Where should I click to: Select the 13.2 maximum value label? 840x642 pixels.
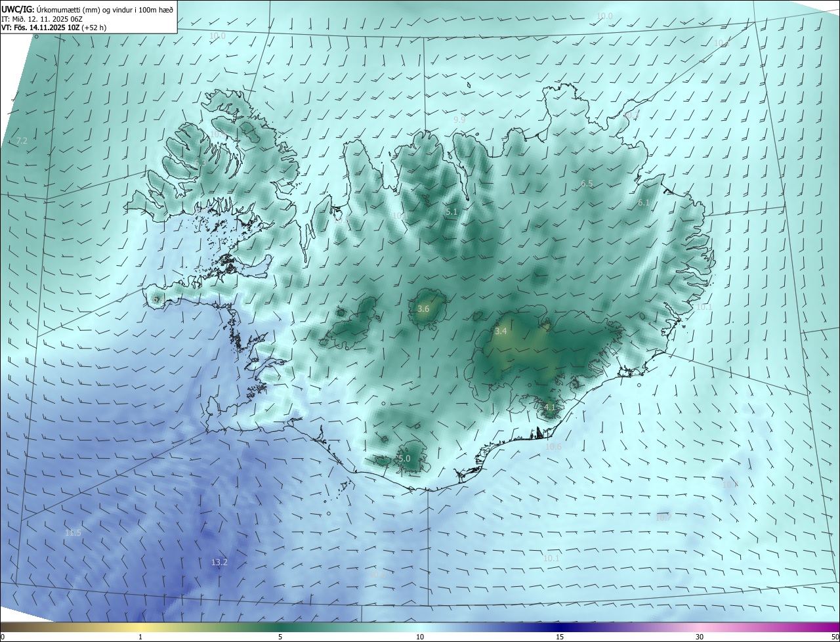click(x=219, y=563)
